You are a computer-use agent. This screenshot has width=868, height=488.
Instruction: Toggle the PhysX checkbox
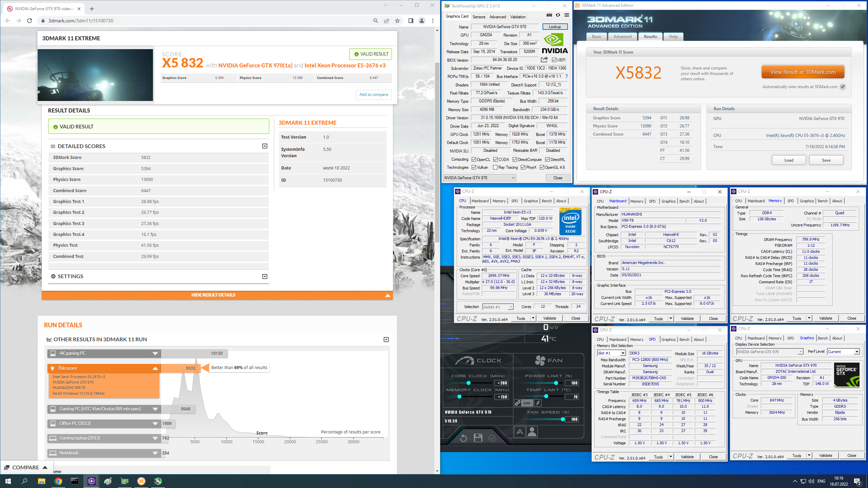pyautogui.click(x=523, y=167)
